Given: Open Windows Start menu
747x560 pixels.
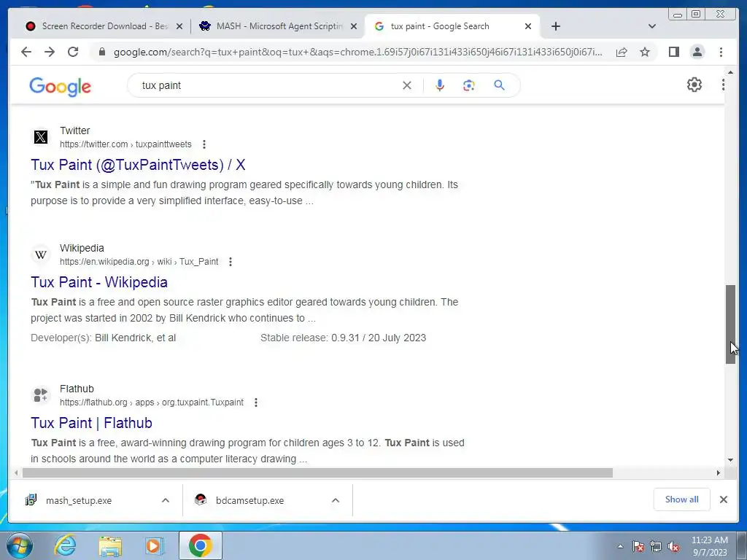Looking at the screenshot, I should point(18,545).
